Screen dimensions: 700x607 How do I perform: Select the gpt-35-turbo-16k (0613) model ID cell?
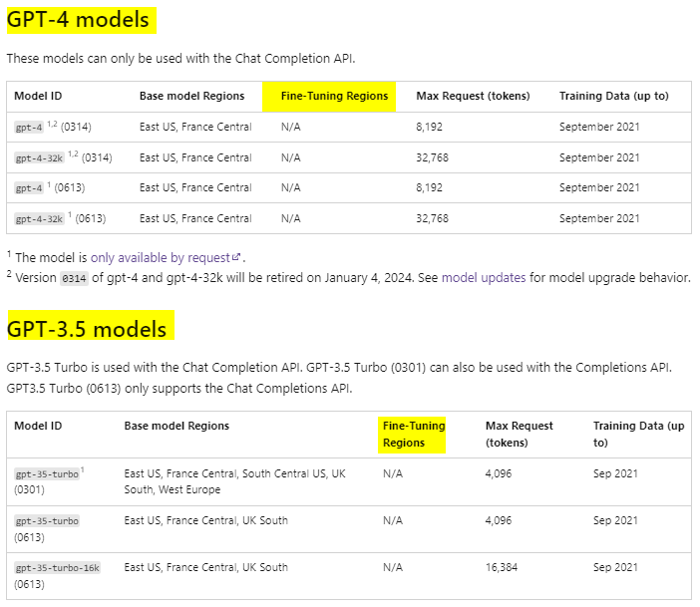pyautogui.click(x=57, y=576)
